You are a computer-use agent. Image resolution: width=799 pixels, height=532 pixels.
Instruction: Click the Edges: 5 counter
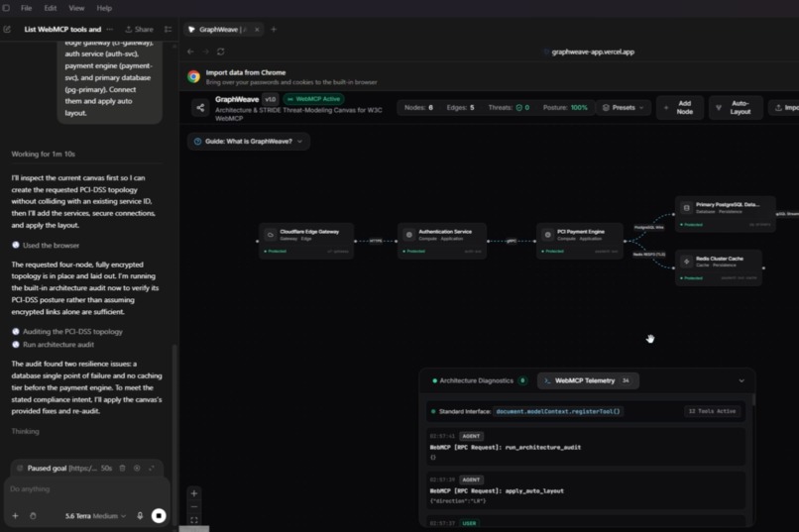(460, 107)
